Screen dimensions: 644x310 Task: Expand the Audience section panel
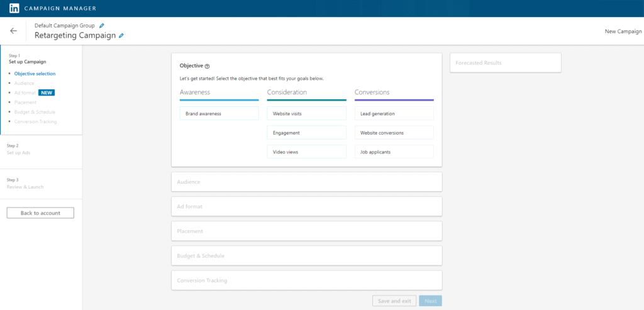coord(307,182)
